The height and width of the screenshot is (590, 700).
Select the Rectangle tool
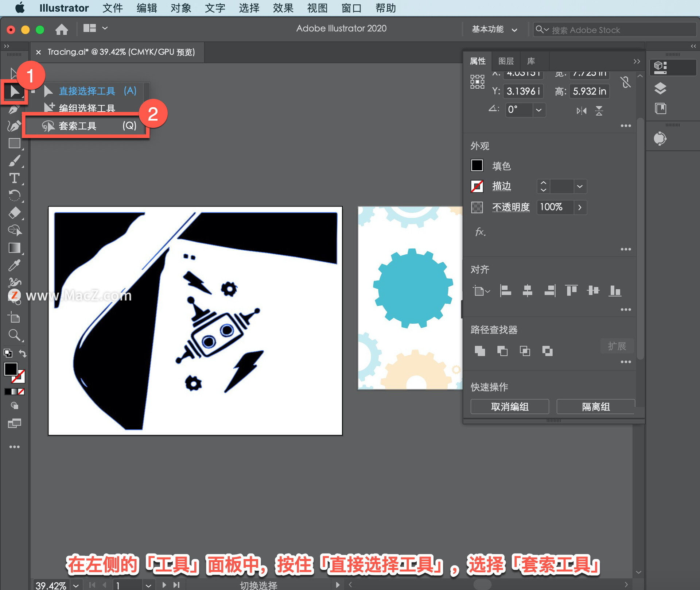[x=14, y=143]
